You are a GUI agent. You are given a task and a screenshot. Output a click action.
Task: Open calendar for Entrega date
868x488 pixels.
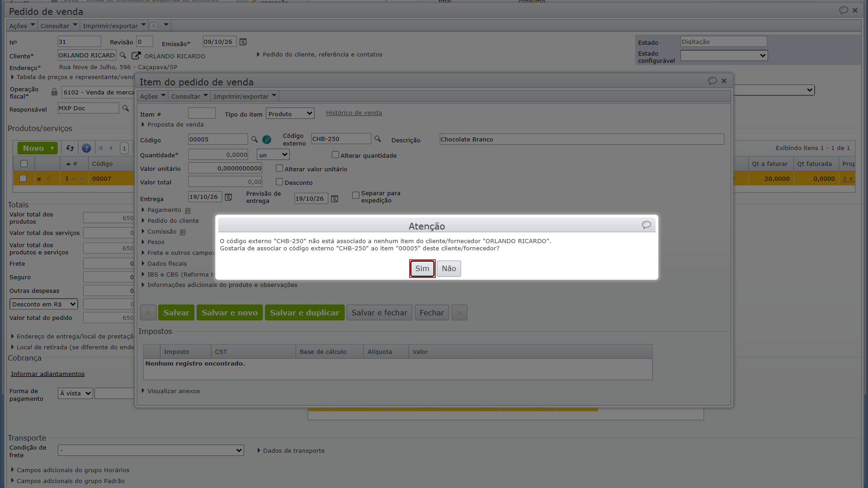[228, 197]
